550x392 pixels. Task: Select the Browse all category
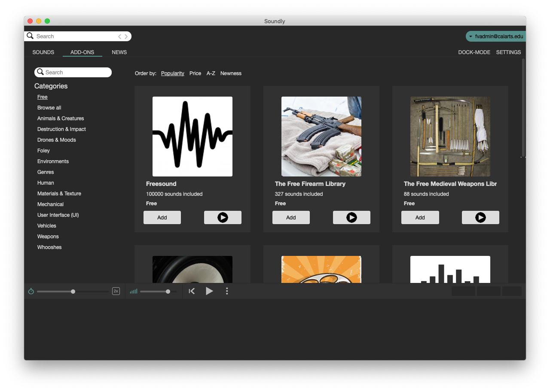click(x=49, y=108)
